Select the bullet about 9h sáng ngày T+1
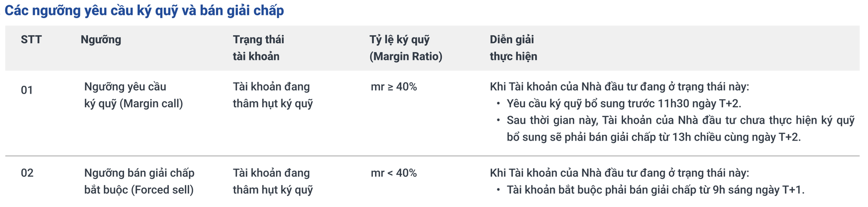The height and width of the screenshot is (207, 868). tap(655, 190)
